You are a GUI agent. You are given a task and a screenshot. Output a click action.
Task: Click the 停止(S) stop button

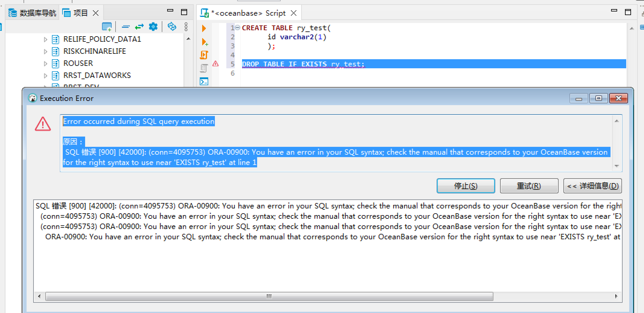pos(466,186)
